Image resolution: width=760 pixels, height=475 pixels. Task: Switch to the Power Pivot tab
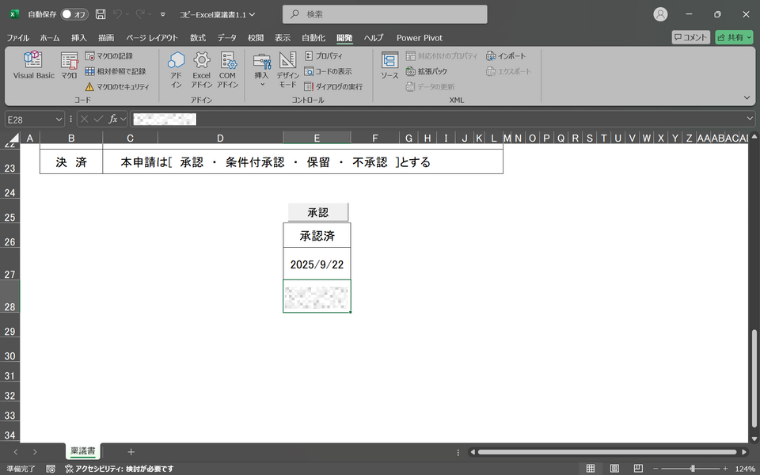tap(419, 38)
